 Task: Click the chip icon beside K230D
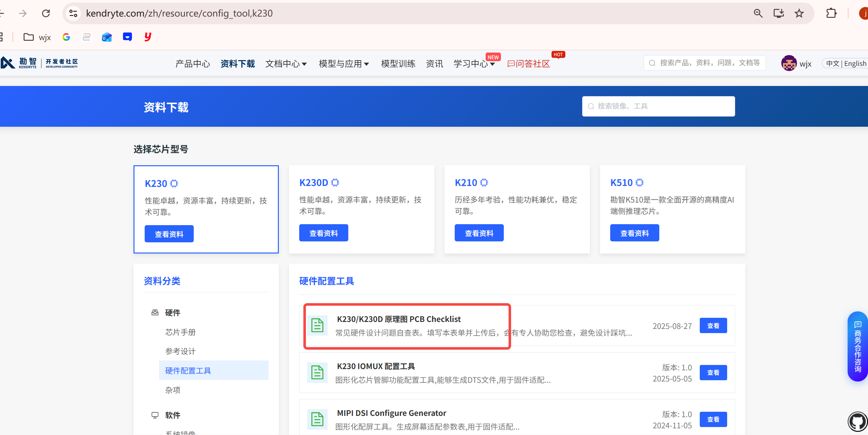pyautogui.click(x=335, y=182)
